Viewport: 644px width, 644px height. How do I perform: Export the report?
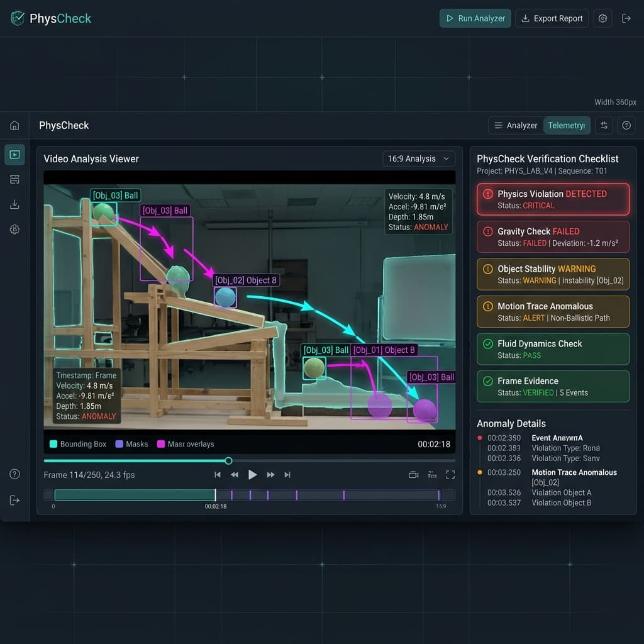(552, 18)
